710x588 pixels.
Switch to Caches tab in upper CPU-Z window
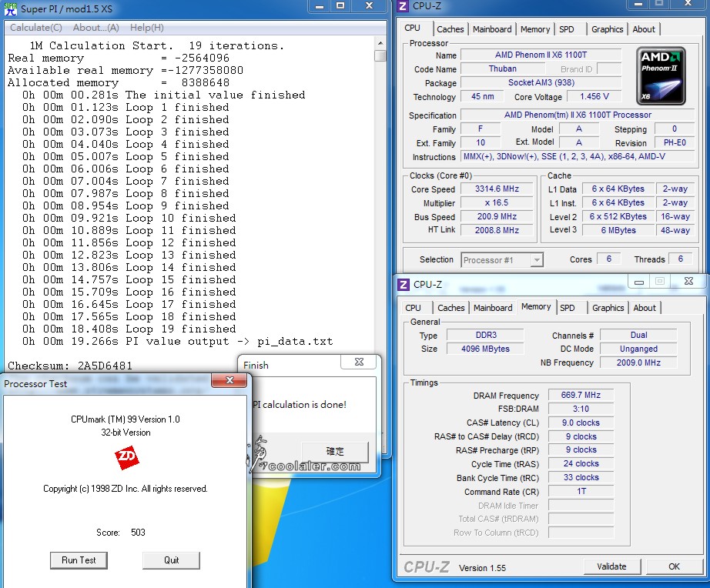(x=450, y=29)
